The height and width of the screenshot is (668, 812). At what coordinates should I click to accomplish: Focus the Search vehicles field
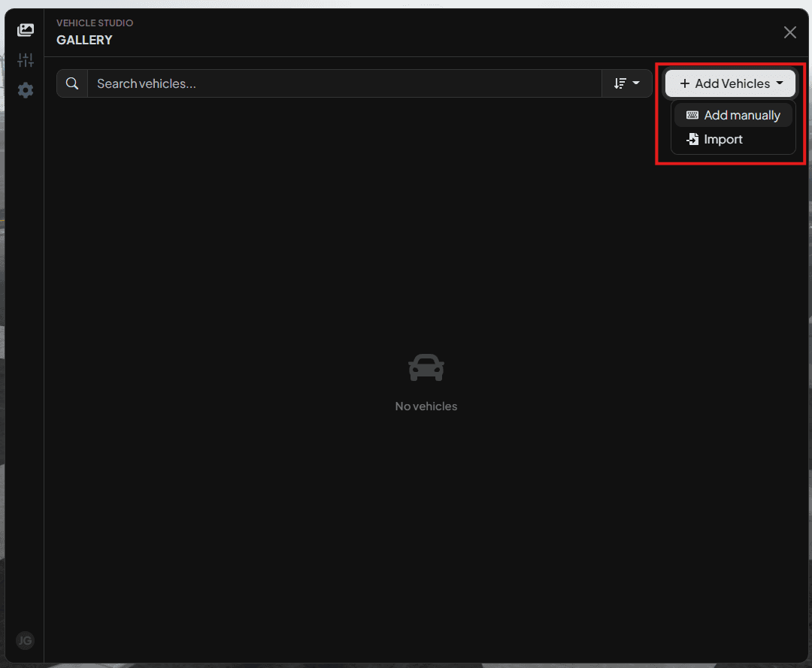[x=344, y=83]
